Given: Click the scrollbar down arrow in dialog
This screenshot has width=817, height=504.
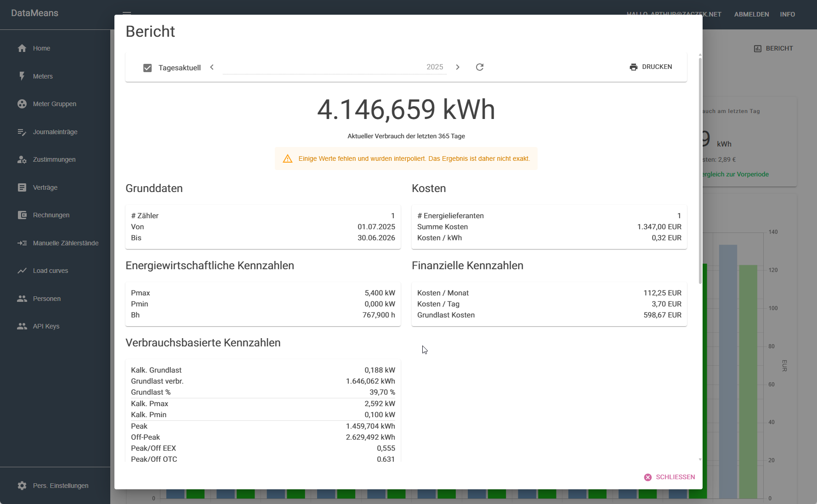Looking at the screenshot, I should click(x=700, y=459).
